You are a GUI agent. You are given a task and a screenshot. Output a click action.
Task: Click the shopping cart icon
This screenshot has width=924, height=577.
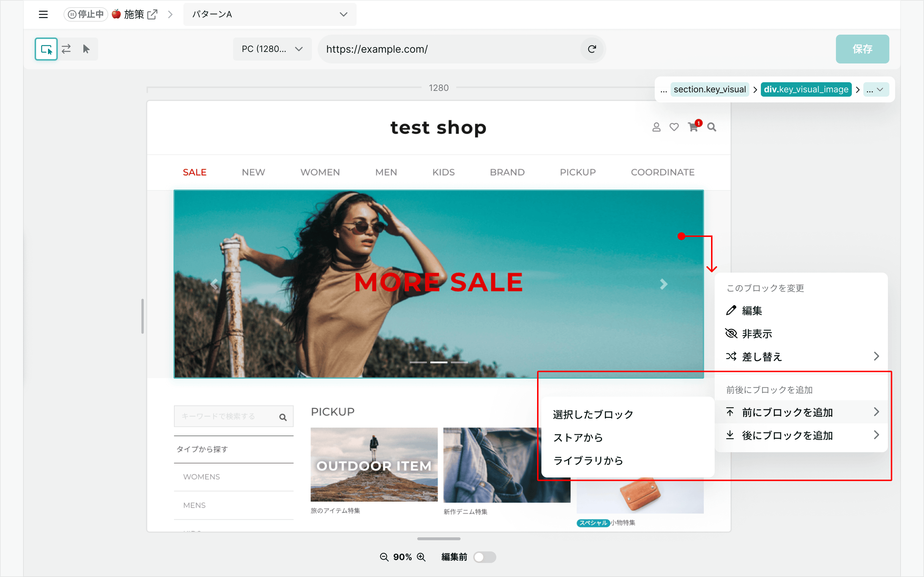click(693, 127)
